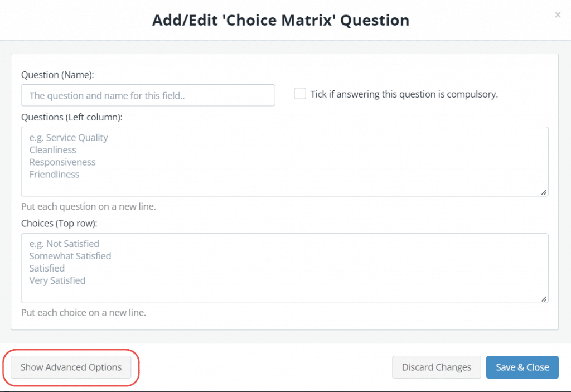Click the Add/Edit 'Choice Matrix' Question heading
The height and width of the screenshot is (392, 571).
(280, 21)
